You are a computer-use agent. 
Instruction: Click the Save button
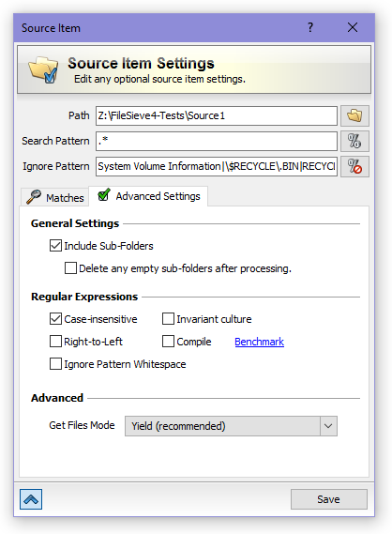329,499
